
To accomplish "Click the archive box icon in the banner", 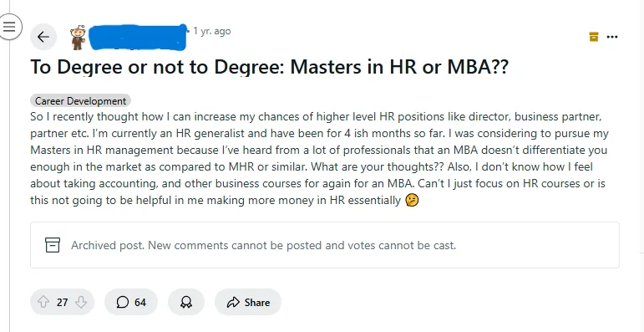I will (53, 245).
